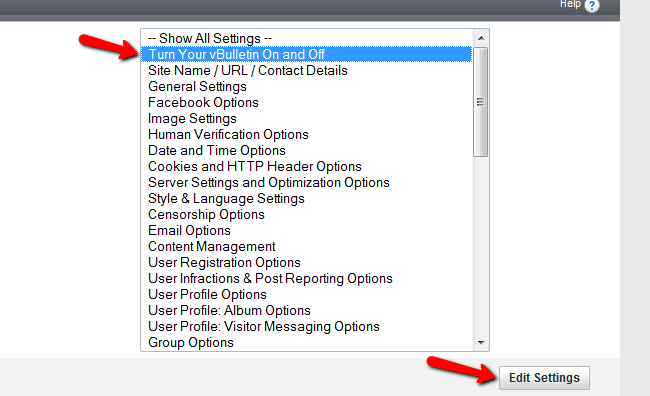650x396 pixels.
Task: Choose 'User Infractions & Post Reporting Options'
Action: click(x=306, y=279)
